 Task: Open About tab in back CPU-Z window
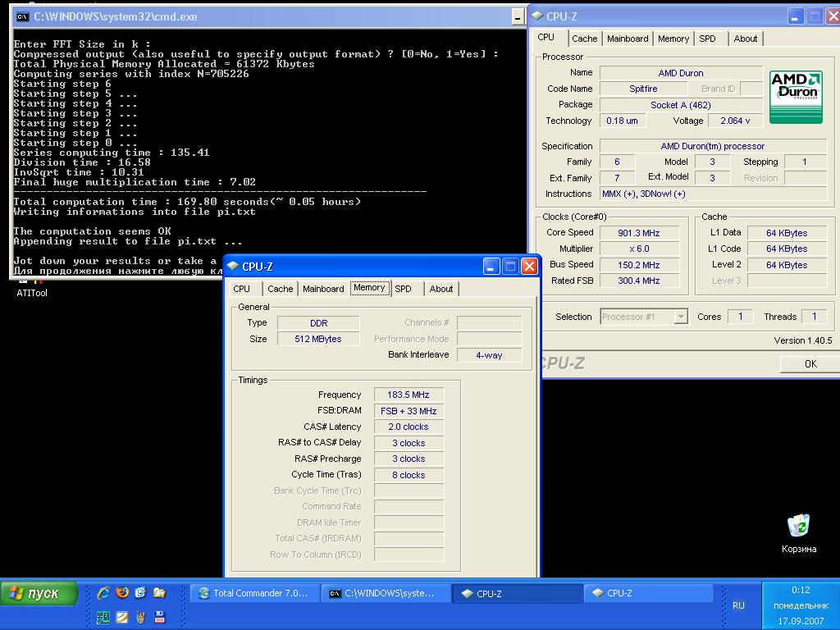tap(745, 39)
